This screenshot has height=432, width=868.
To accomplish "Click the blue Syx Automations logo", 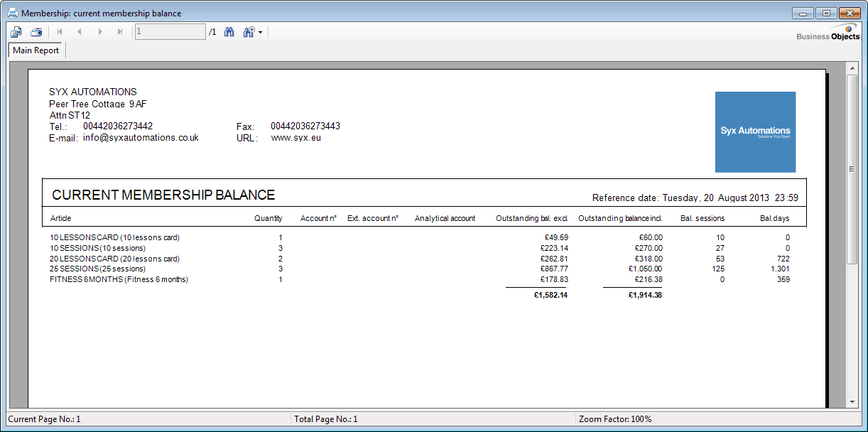I will [755, 131].
